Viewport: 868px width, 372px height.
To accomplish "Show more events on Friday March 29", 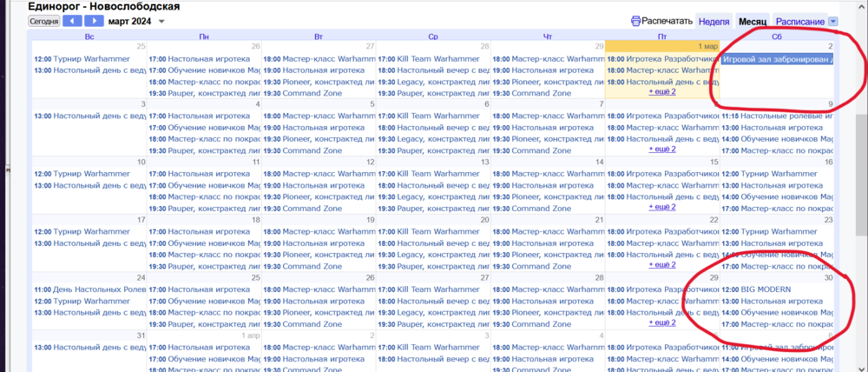I will pyautogui.click(x=661, y=322).
